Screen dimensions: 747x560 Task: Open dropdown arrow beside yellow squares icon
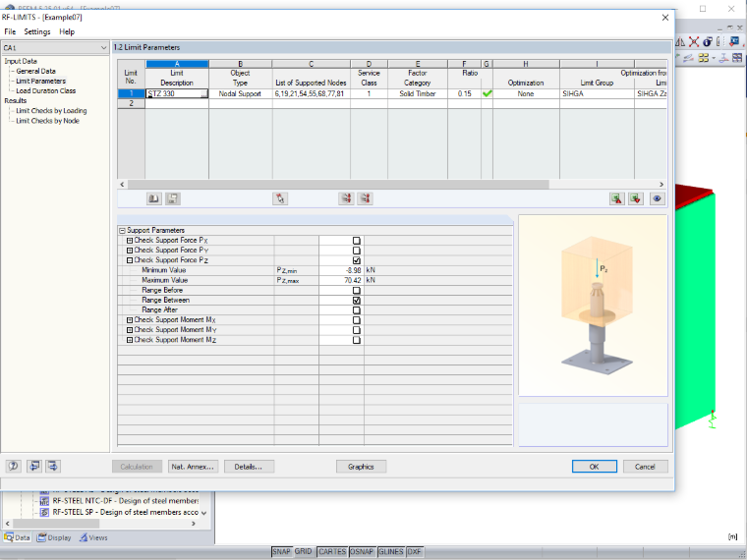(x=714, y=58)
